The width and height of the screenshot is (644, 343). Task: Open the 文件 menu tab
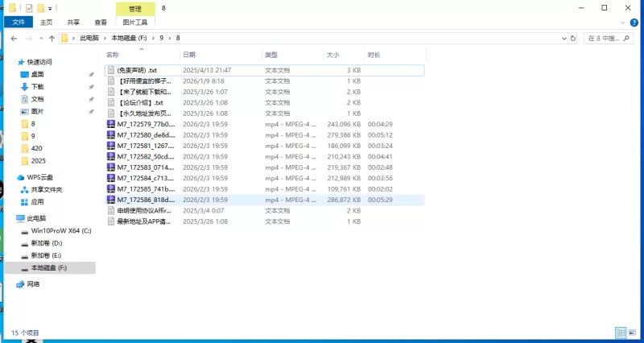coord(18,23)
